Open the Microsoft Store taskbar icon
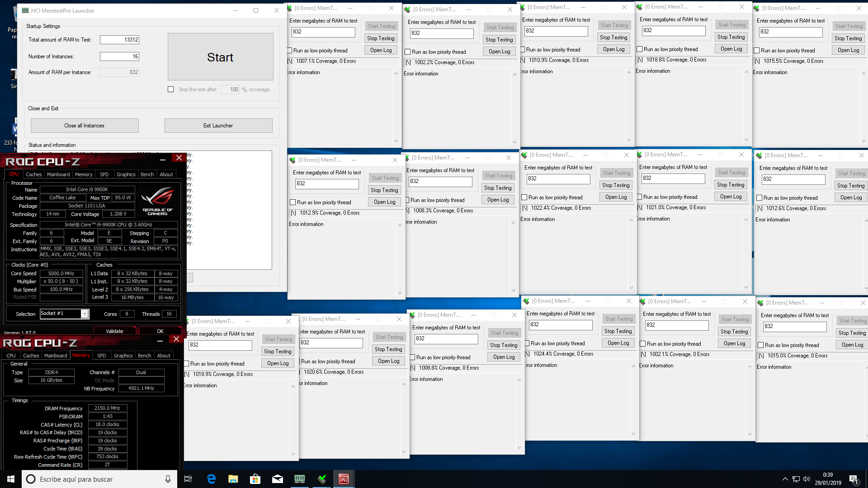 (255, 479)
